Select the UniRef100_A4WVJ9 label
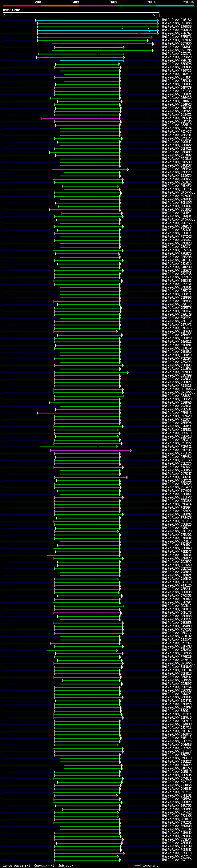Screen dimensions: 197x868 click(x=177, y=74)
